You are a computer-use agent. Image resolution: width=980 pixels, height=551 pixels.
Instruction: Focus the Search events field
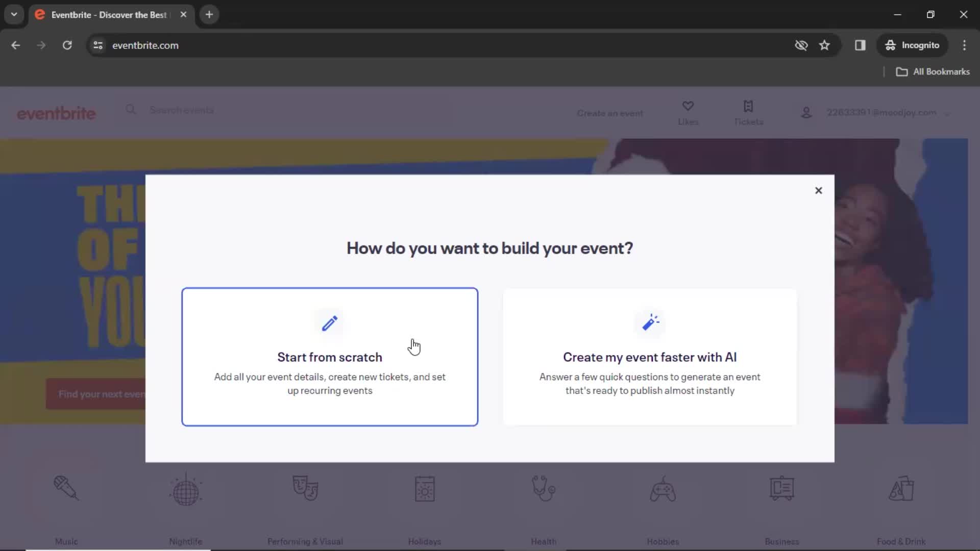[181, 110]
